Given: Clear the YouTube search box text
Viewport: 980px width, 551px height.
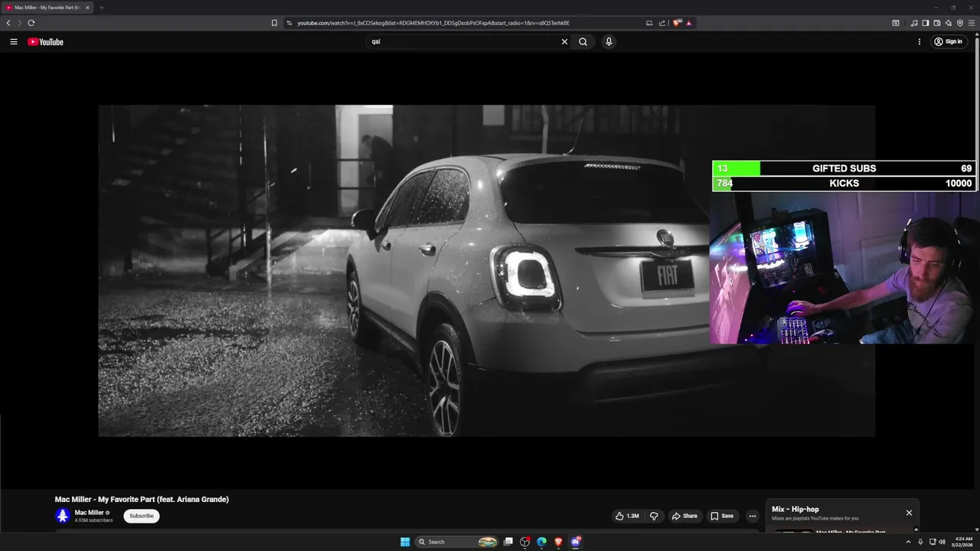Looking at the screenshot, I should click(x=564, y=42).
